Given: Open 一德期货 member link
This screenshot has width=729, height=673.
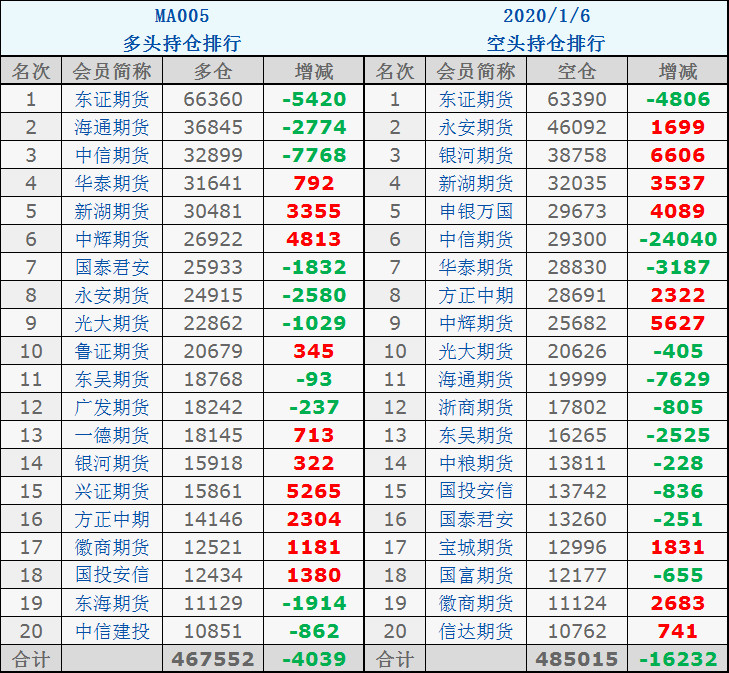Looking at the screenshot, I should [x=112, y=435].
